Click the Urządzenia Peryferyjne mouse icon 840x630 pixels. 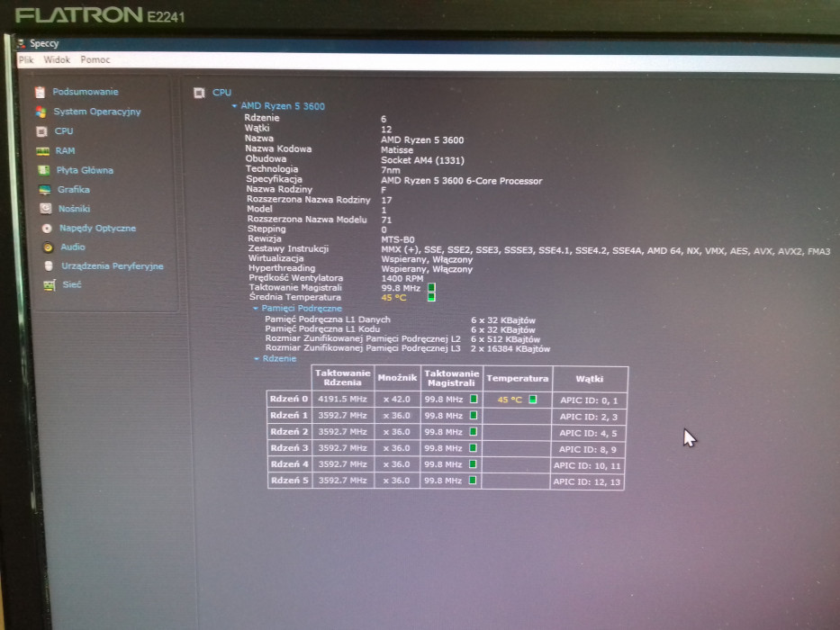(x=49, y=265)
